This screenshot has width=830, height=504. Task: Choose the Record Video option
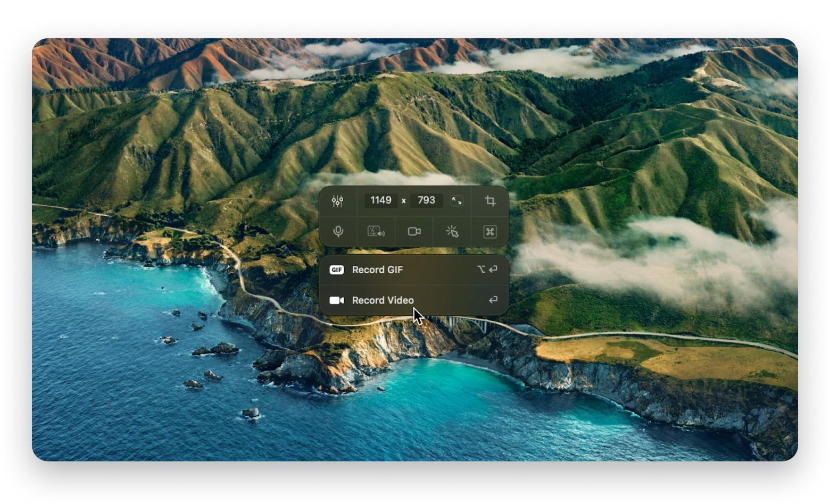pos(383,300)
